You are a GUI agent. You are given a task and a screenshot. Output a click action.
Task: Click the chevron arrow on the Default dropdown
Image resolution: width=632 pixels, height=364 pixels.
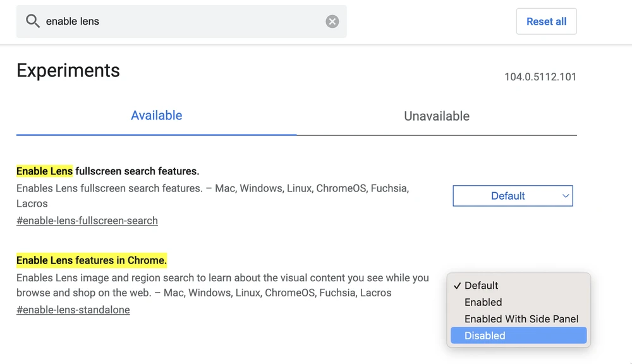(x=566, y=196)
